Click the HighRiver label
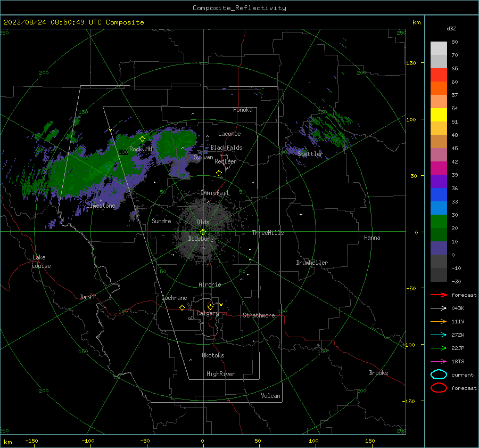This screenshot has height=448, width=479. pos(221,374)
